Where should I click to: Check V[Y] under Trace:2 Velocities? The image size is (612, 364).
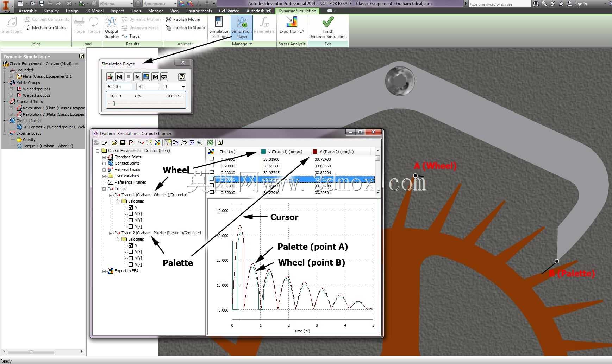[131, 258]
